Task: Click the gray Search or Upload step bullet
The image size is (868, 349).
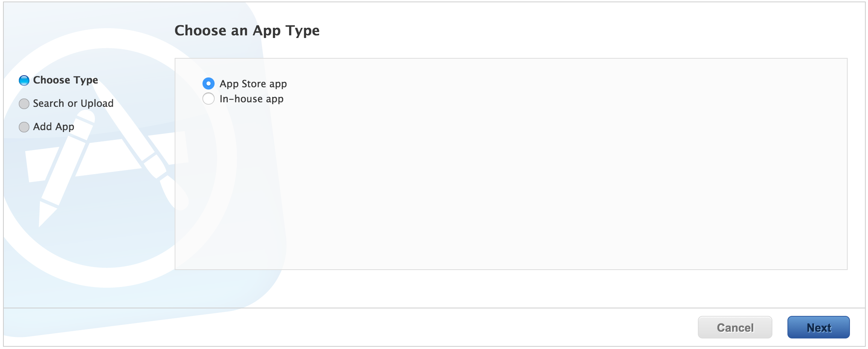Action: pyautogui.click(x=24, y=104)
